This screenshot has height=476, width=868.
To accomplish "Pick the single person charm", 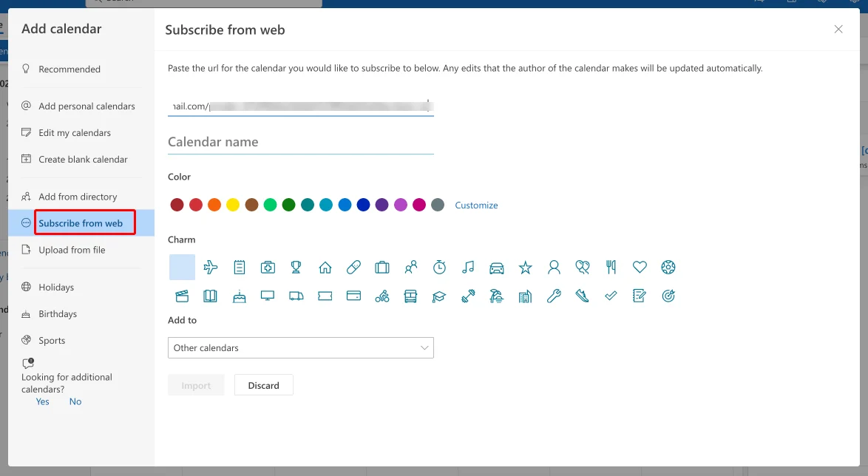I will click(554, 268).
